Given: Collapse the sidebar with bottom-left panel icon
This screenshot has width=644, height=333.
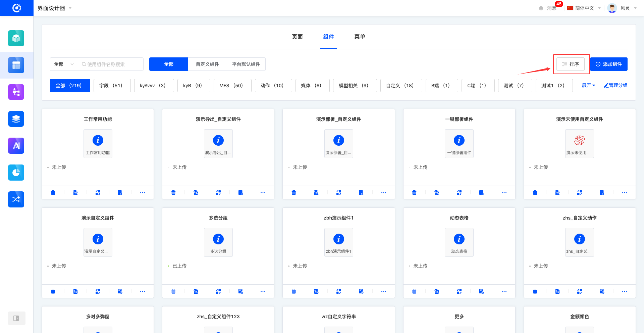Looking at the screenshot, I should [x=16, y=318].
